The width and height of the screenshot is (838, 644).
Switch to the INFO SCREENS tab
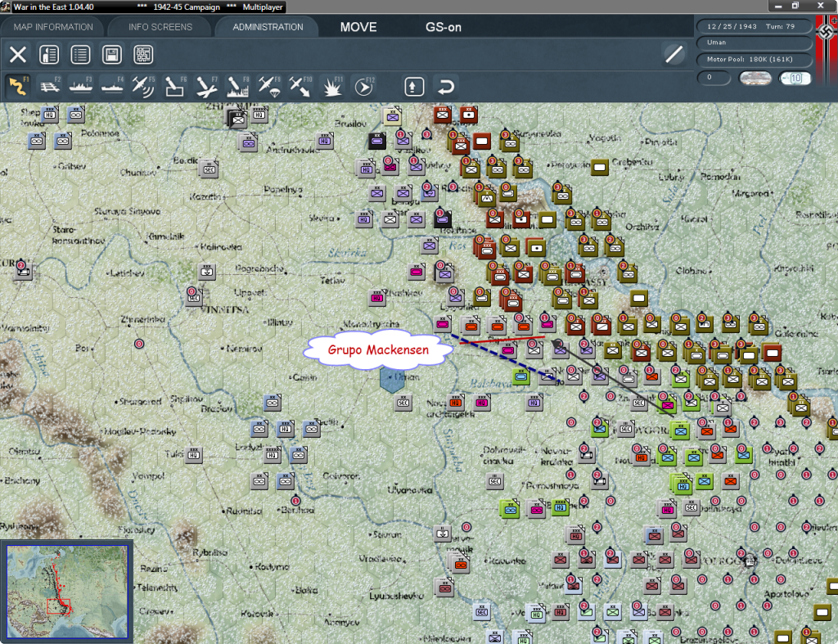(160, 27)
